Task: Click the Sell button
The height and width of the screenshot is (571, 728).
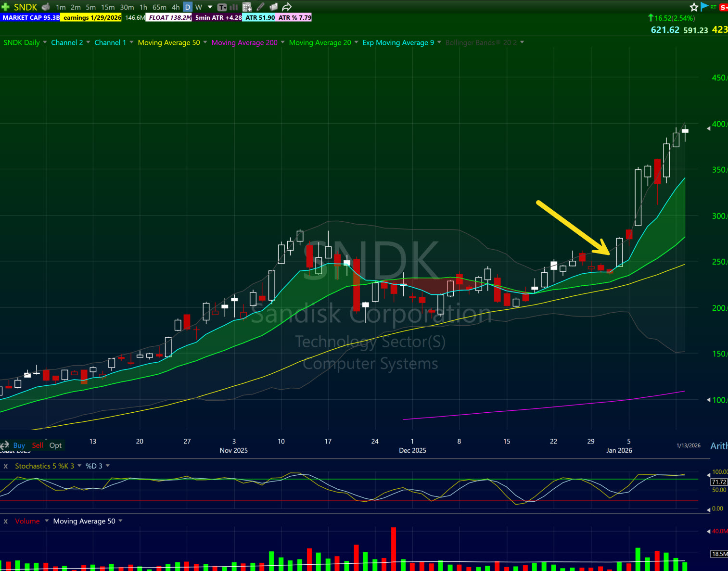Action: (x=38, y=445)
